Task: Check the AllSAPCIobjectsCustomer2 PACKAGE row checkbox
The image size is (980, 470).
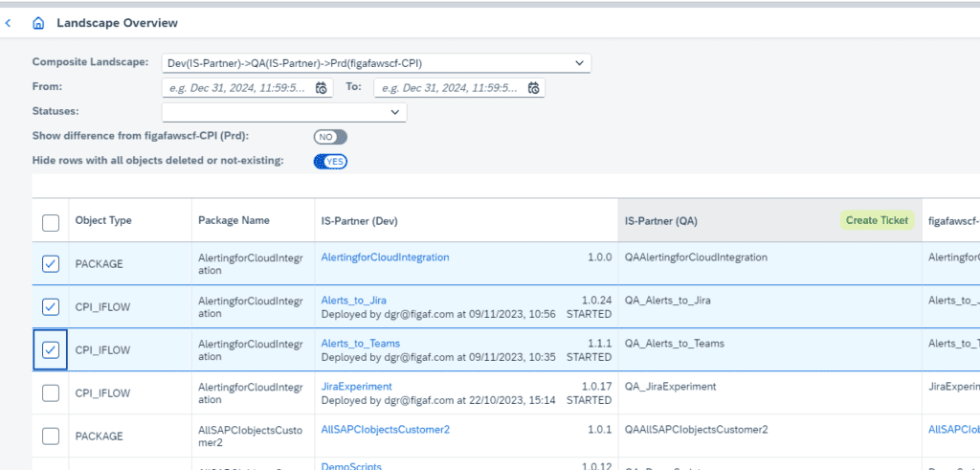Action: [x=51, y=436]
